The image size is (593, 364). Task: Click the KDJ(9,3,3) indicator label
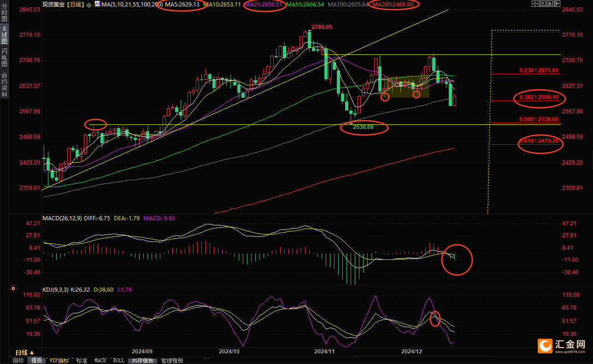(56, 289)
